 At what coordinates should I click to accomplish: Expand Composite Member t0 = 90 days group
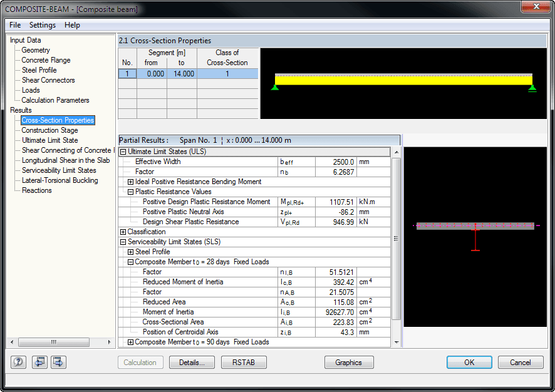131,342
